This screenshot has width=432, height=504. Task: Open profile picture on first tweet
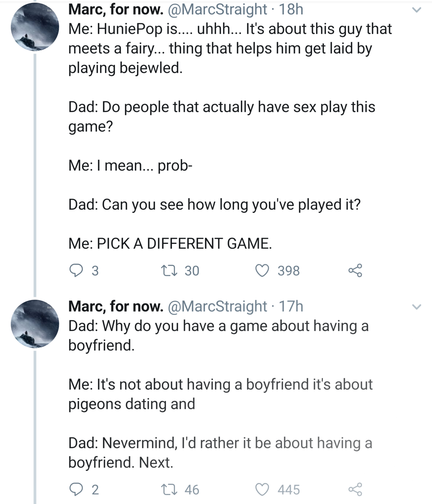[x=35, y=27]
